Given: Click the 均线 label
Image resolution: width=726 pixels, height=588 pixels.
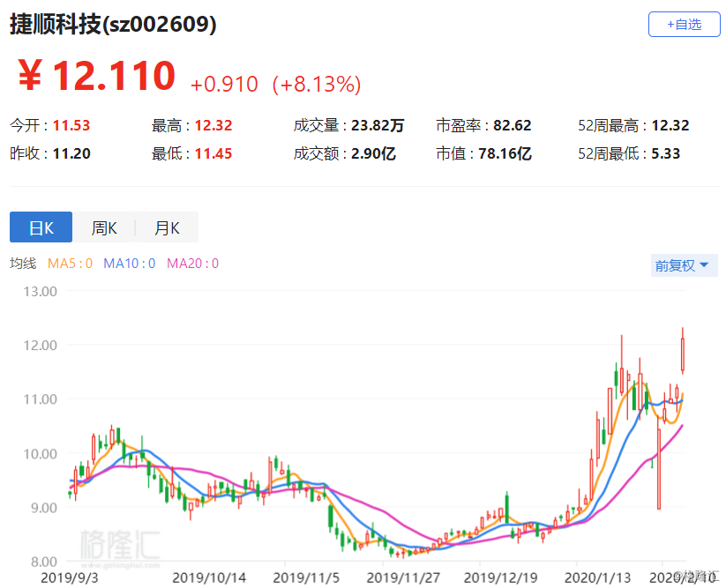Looking at the screenshot, I should 23,264.
